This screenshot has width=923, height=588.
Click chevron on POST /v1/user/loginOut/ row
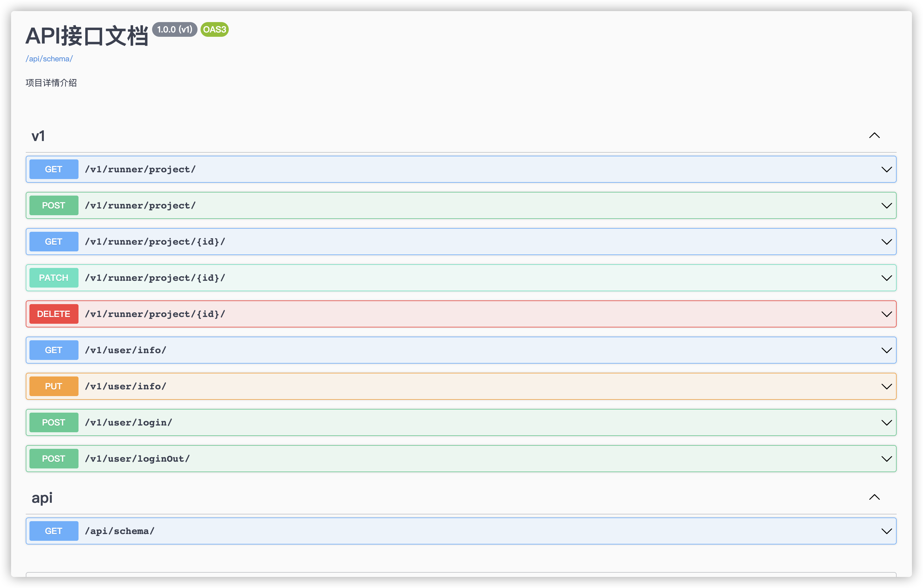(886, 459)
